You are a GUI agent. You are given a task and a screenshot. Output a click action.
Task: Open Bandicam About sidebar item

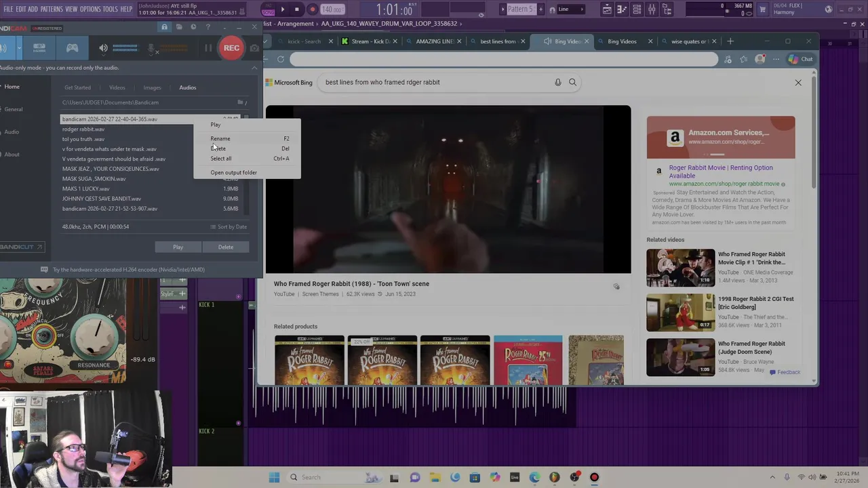click(x=12, y=155)
